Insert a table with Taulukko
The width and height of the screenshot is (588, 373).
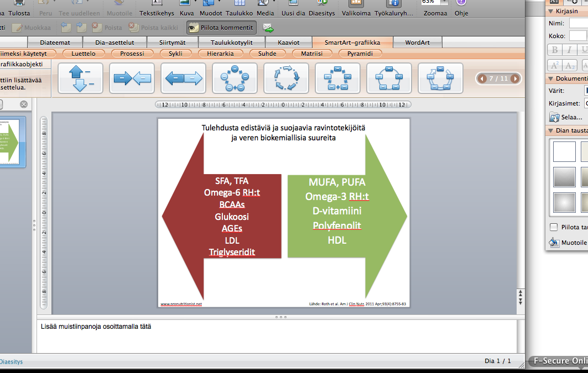coord(240,8)
